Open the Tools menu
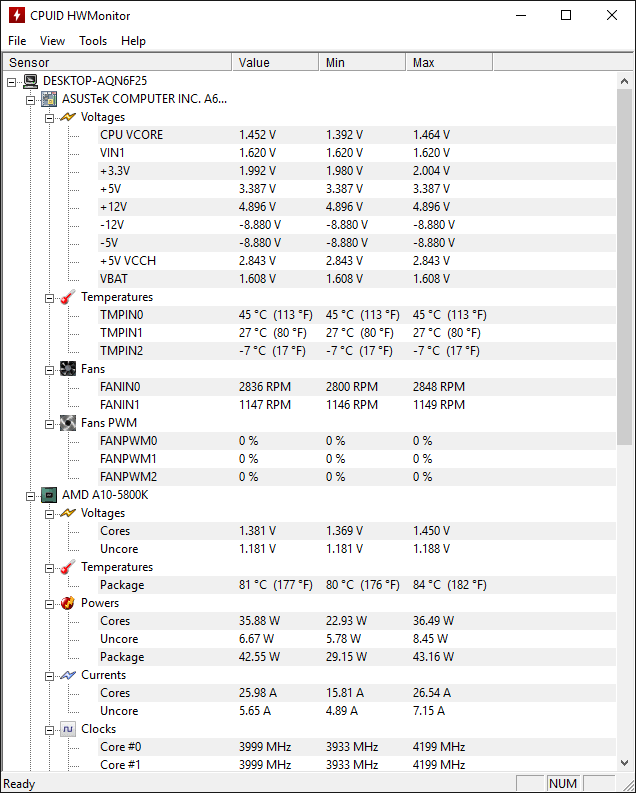 [93, 40]
